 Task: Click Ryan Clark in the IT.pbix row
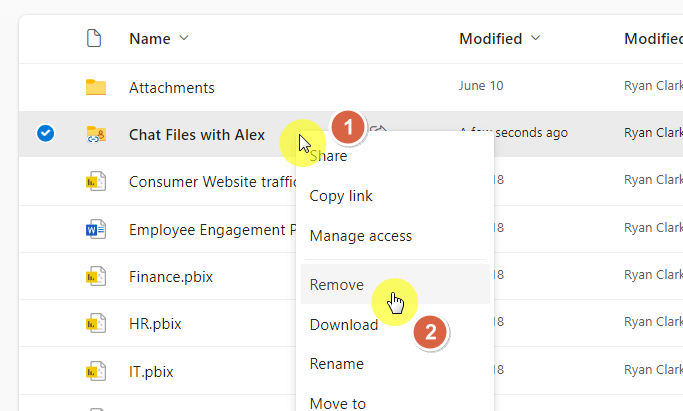[653, 370]
